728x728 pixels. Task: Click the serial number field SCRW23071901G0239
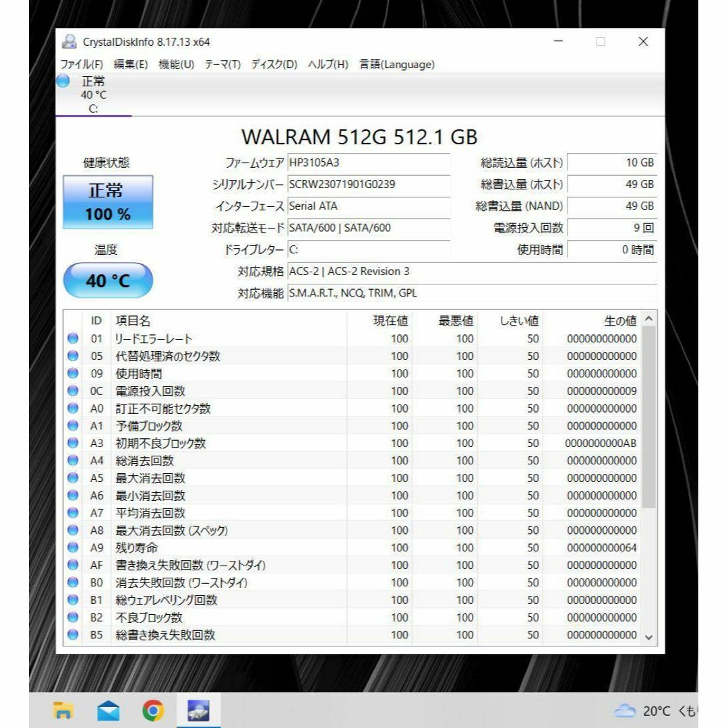coord(369,184)
